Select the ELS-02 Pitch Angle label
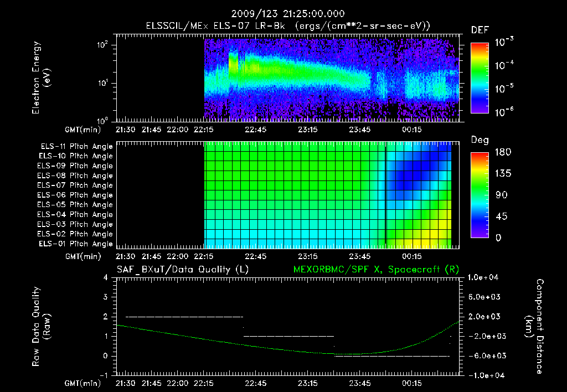567x392 pixels. tap(75, 234)
